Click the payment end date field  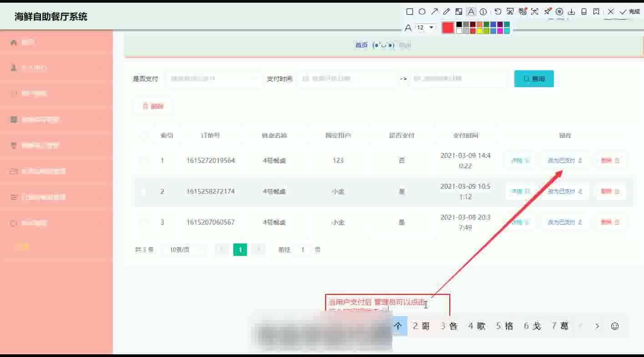tap(458, 79)
